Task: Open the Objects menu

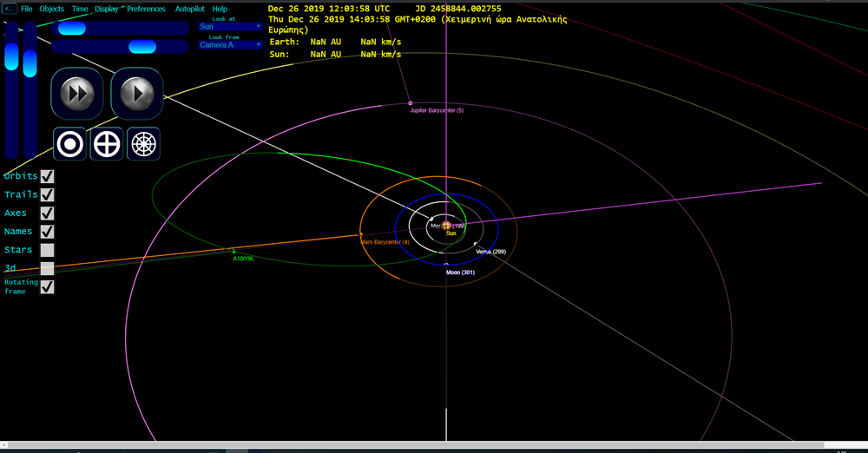Action: tap(52, 9)
